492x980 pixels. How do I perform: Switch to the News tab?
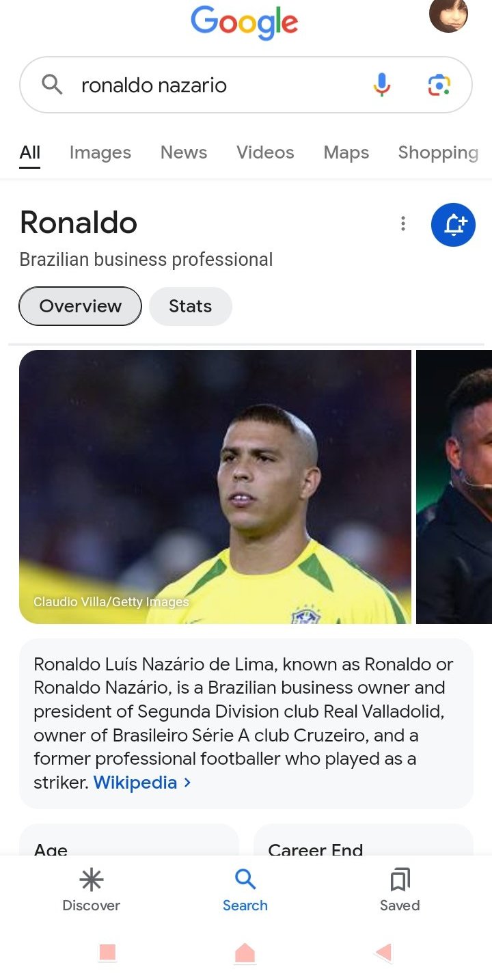point(184,152)
